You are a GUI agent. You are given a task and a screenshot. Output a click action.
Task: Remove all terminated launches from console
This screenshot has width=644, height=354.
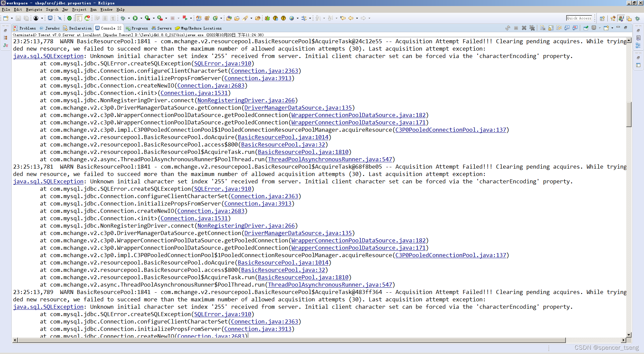tap(532, 28)
